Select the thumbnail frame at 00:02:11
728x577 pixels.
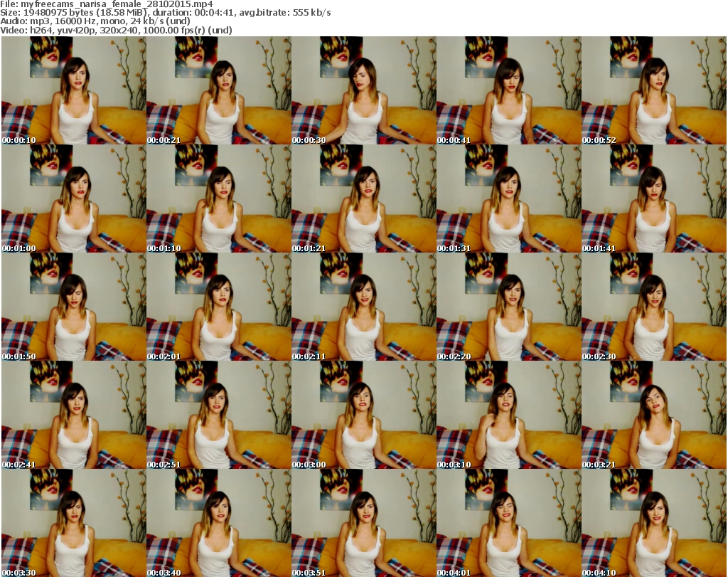363,307
